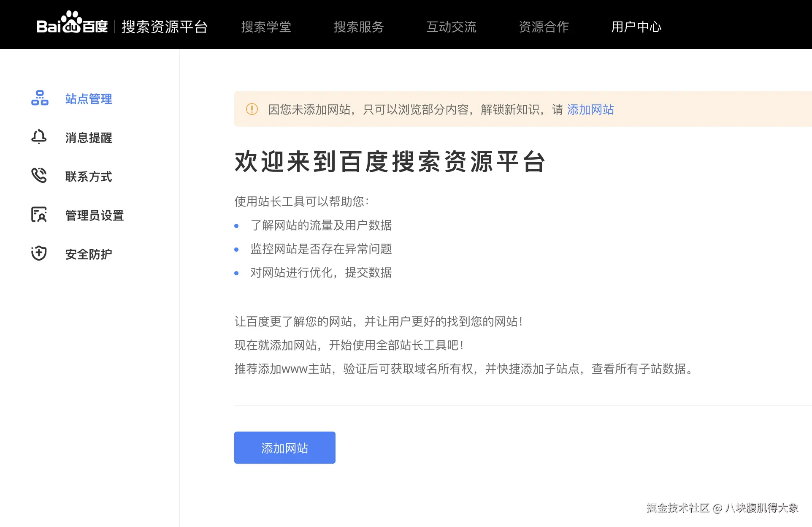Click the blue 添加网站 button
Image resolution: width=812 pixels, height=527 pixels.
click(x=285, y=448)
